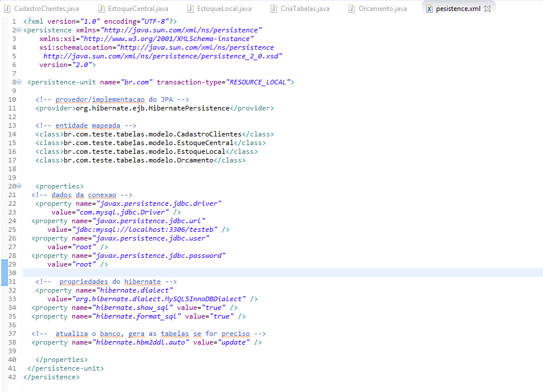
Task: Collapse the persistence-unit fold on line 8
Action: [x=19, y=82]
